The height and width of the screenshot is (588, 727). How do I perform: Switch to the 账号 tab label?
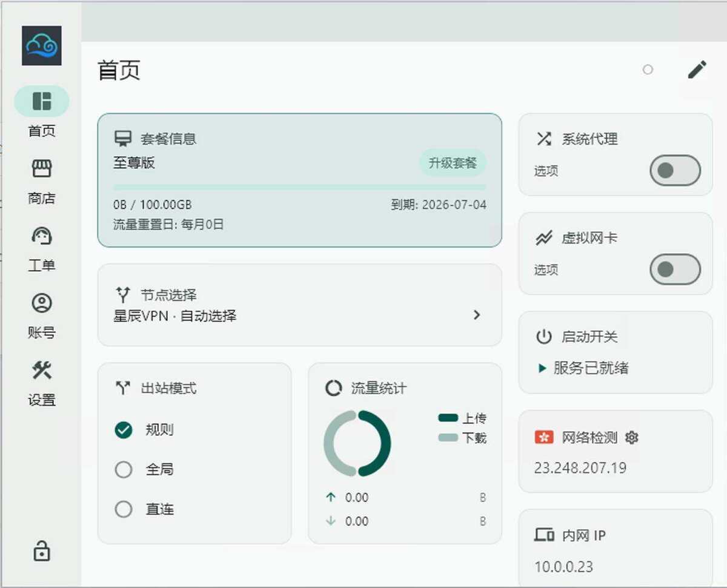point(42,332)
